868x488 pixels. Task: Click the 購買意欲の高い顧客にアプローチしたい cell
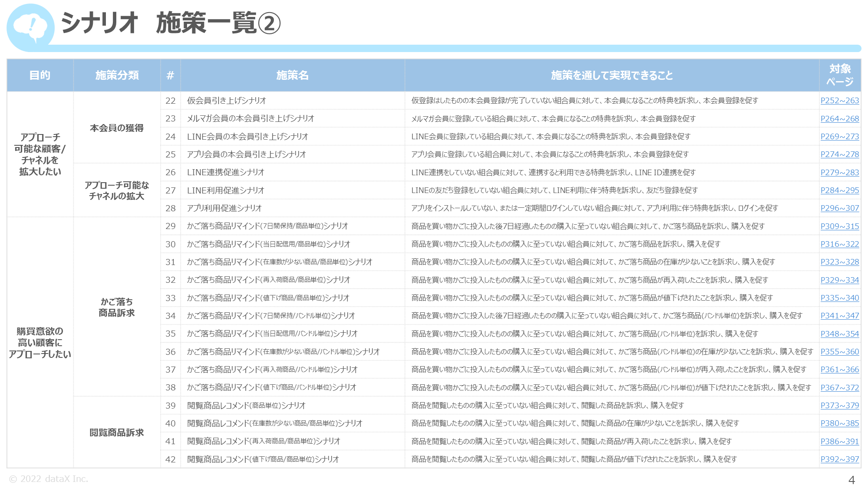click(40, 343)
